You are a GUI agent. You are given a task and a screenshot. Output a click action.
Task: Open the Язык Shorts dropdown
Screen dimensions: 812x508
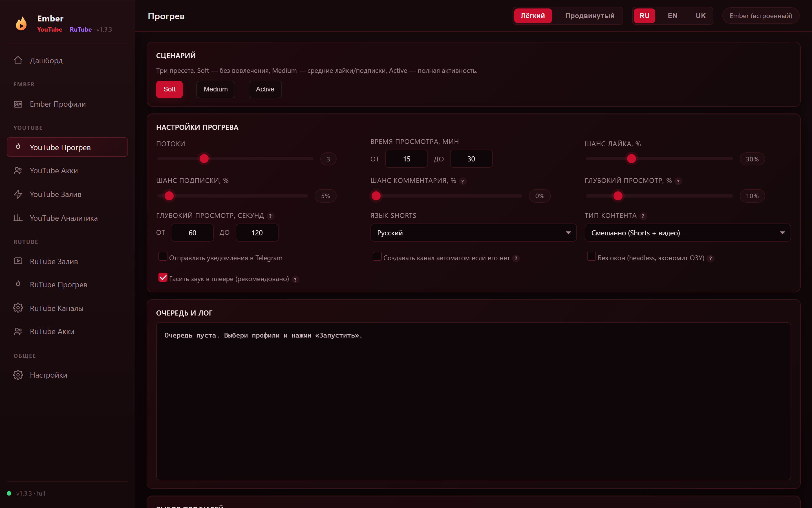(x=473, y=233)
